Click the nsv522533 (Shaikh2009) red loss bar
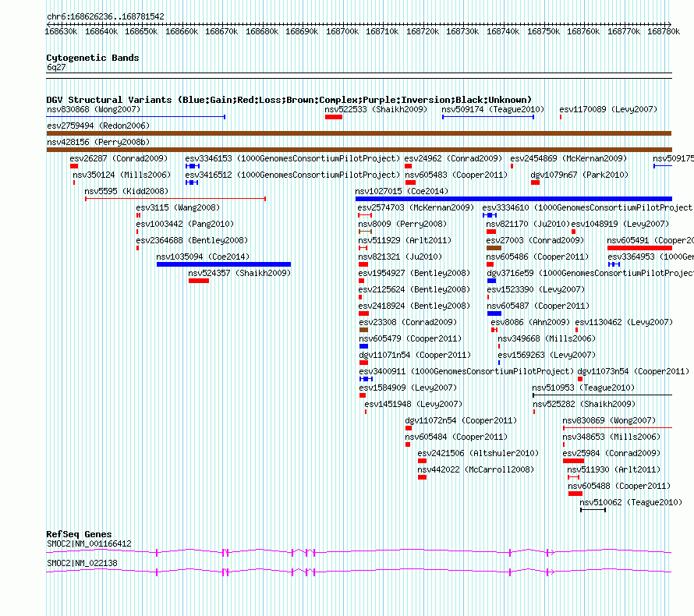This screenshot has height=616, width=694. (x=333, y=117)
